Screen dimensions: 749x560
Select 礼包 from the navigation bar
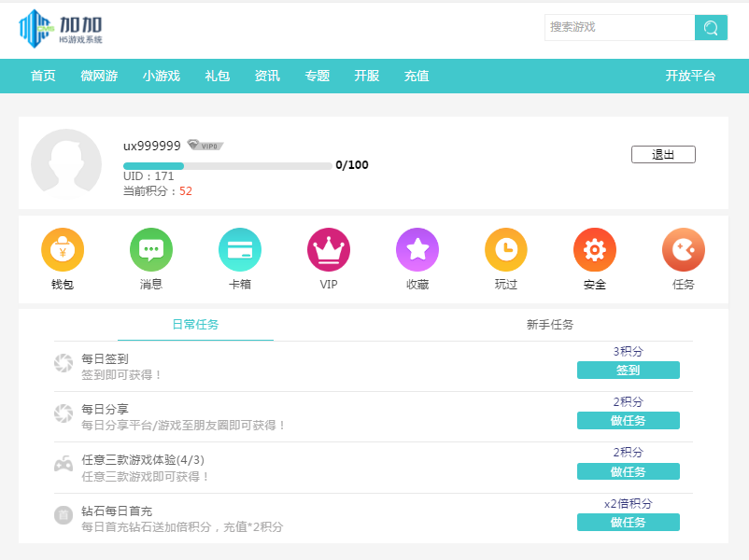coord(217,77)
